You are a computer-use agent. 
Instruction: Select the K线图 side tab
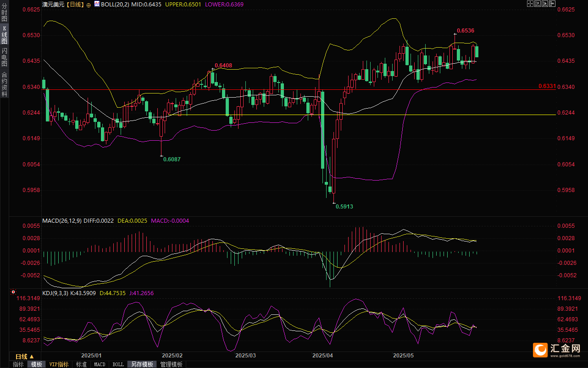[4, 34]
